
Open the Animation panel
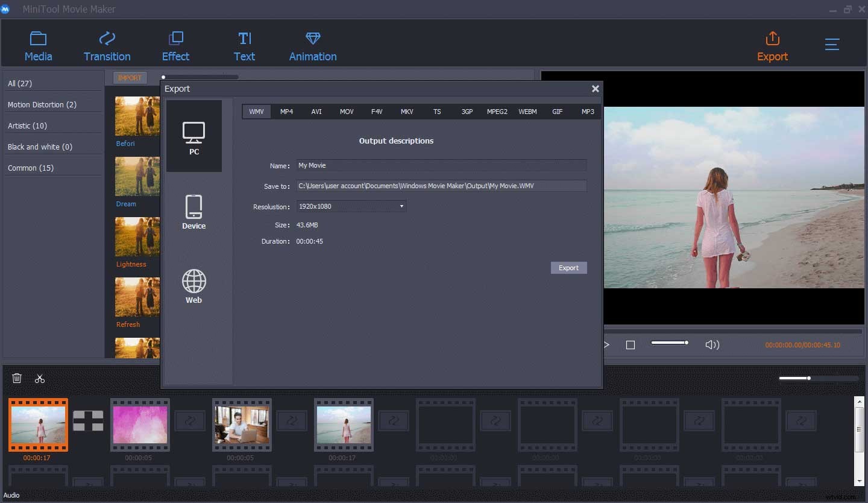[312, 45]
